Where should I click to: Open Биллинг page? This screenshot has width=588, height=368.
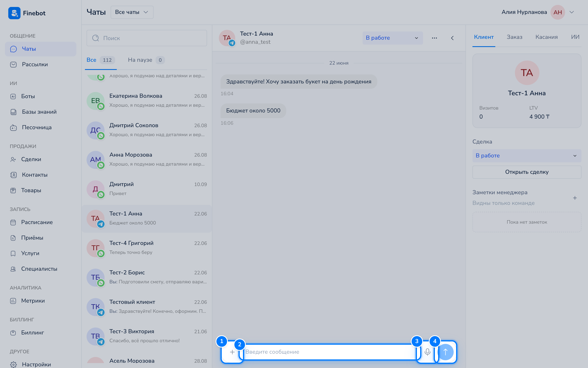tap(41, 333)
